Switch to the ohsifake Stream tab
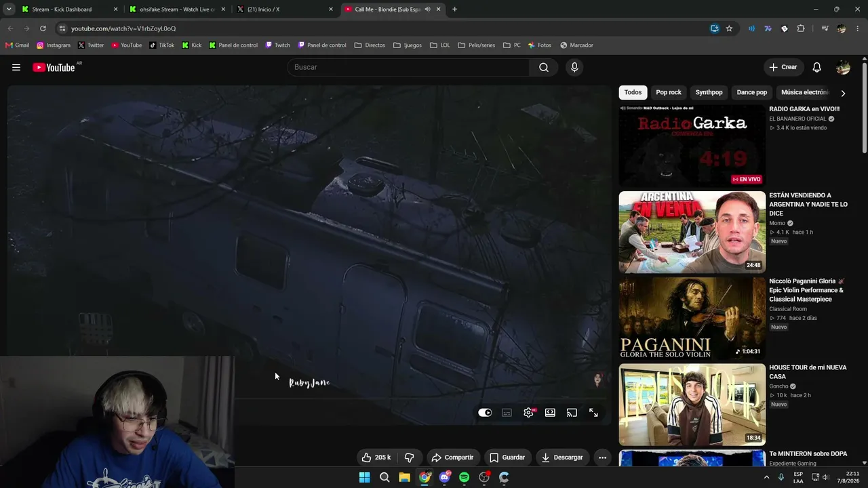The width and height of the screenshot is (868, 488). (177, 9)
